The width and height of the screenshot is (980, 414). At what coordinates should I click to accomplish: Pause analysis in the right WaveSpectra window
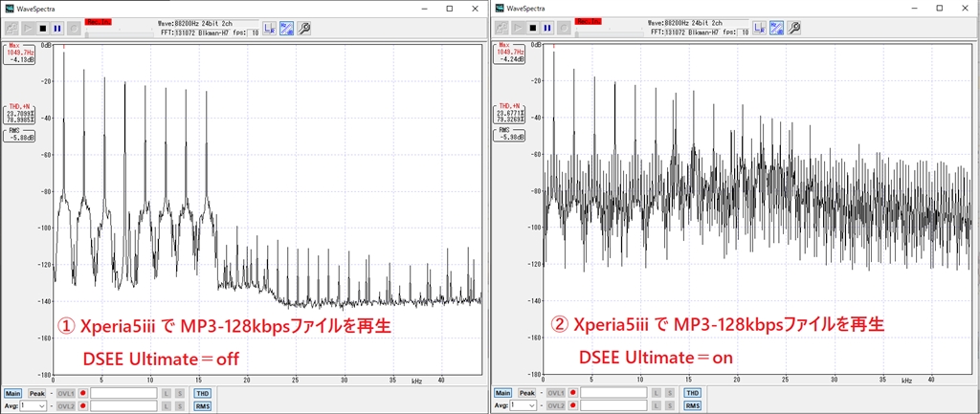547,28
